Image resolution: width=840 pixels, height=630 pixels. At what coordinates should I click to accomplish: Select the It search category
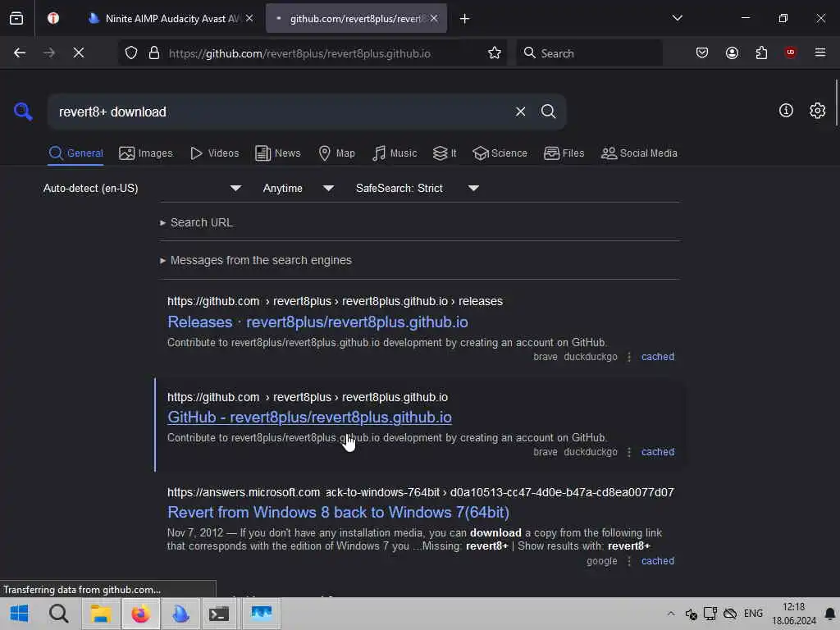445,153
